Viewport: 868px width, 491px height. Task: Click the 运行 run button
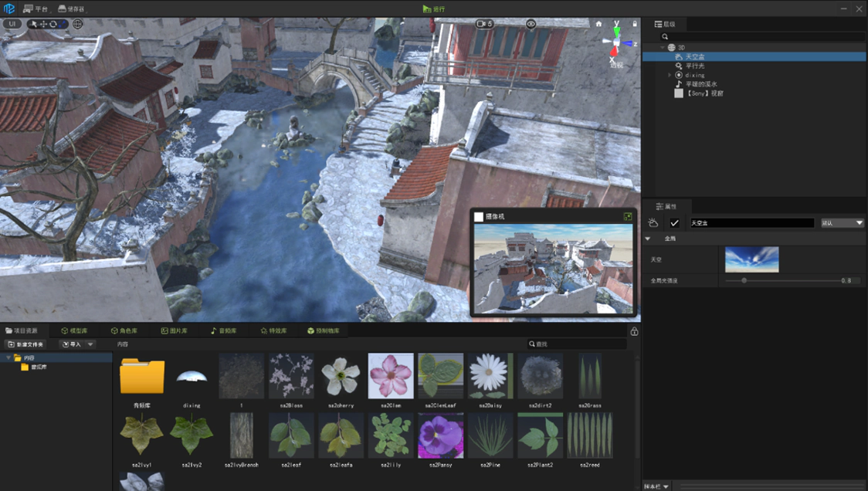click(x=434, y=8)
